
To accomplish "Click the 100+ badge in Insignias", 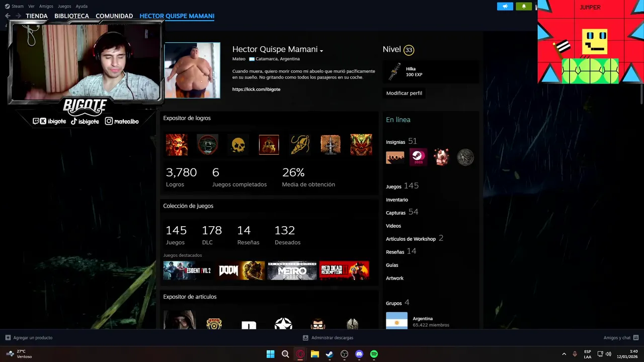I will (395, 157).
